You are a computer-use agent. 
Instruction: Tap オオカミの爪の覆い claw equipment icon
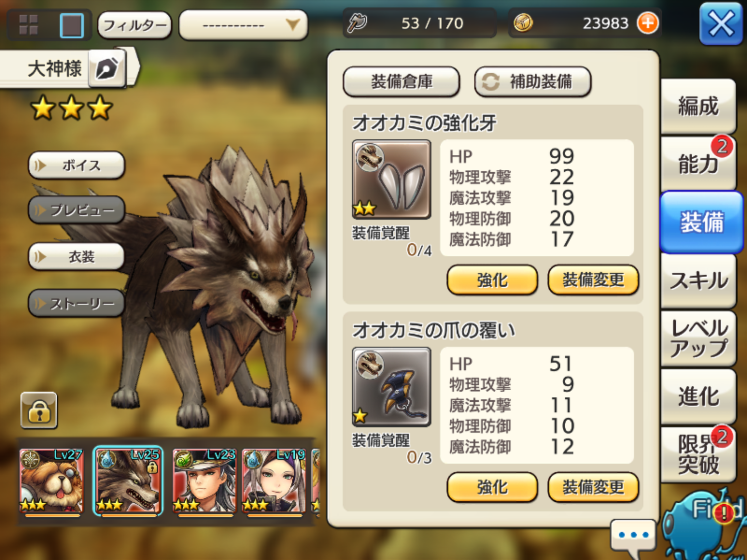[x=391, y=387]
